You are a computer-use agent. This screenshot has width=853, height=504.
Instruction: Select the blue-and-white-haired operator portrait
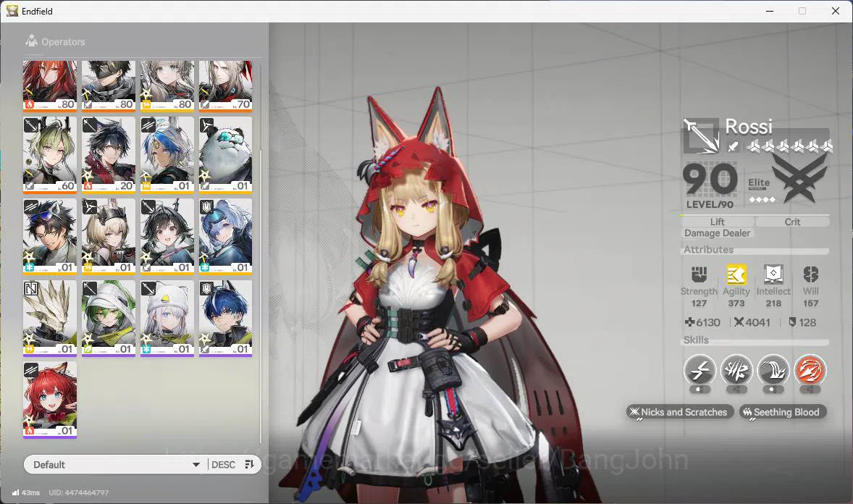click(167, 155)
